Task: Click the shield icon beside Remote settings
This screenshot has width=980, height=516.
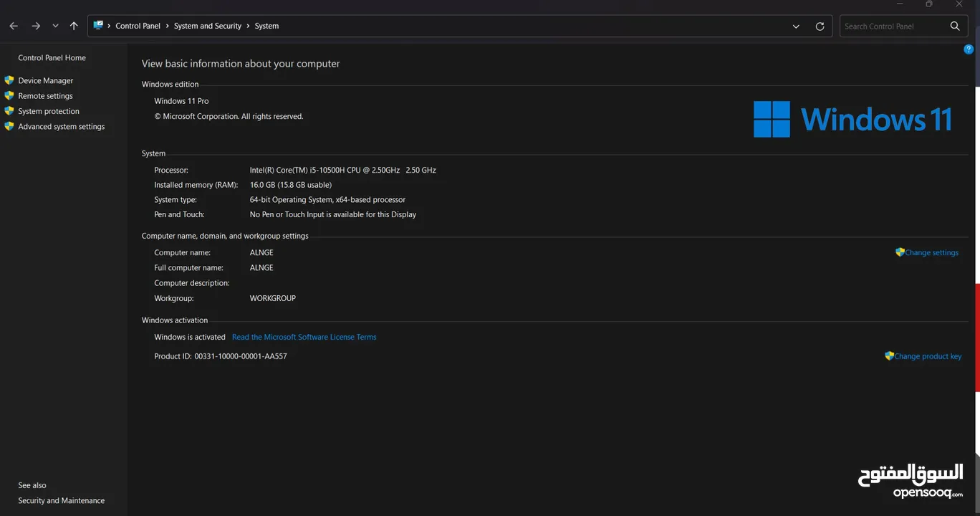Action: pos(9,95)
